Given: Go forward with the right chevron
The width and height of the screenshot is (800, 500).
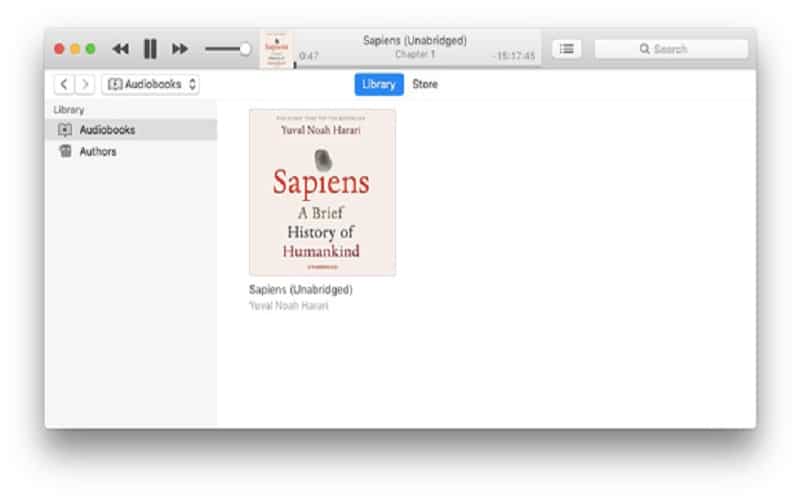Looking at the screenshot, I should [86, 85].
